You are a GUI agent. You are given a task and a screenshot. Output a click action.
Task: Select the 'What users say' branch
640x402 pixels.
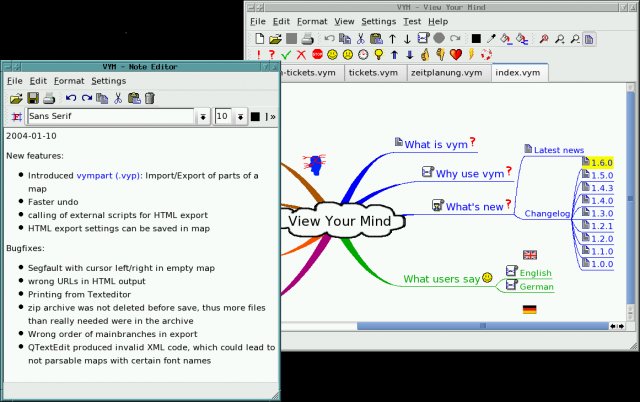442,279
